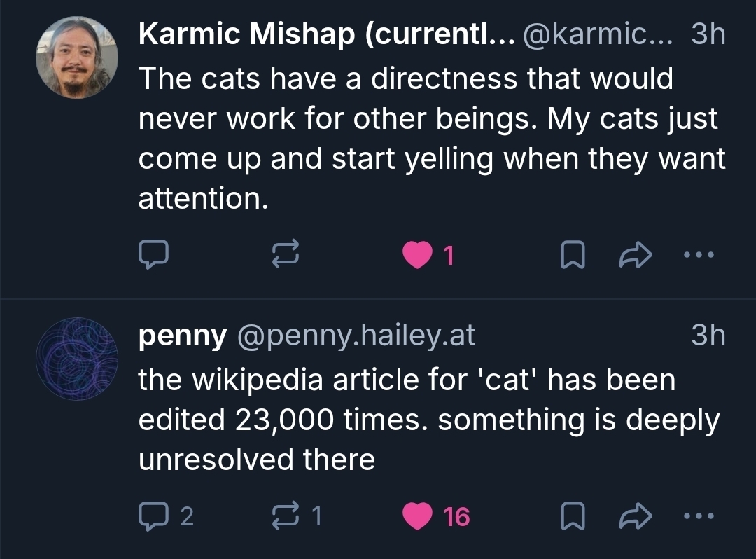
Task: Bookmark Karmic Mishap's post
Action: [573, 256]
